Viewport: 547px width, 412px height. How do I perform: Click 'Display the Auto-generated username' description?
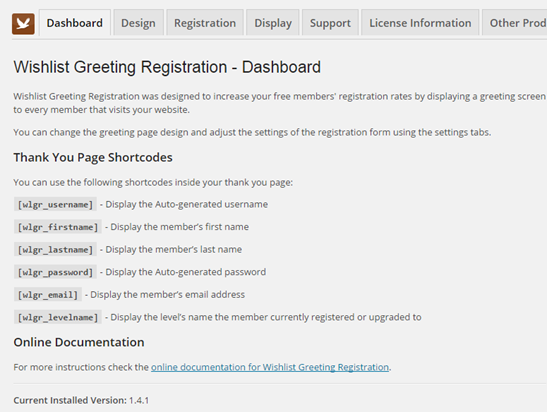[x=187, y=204]
